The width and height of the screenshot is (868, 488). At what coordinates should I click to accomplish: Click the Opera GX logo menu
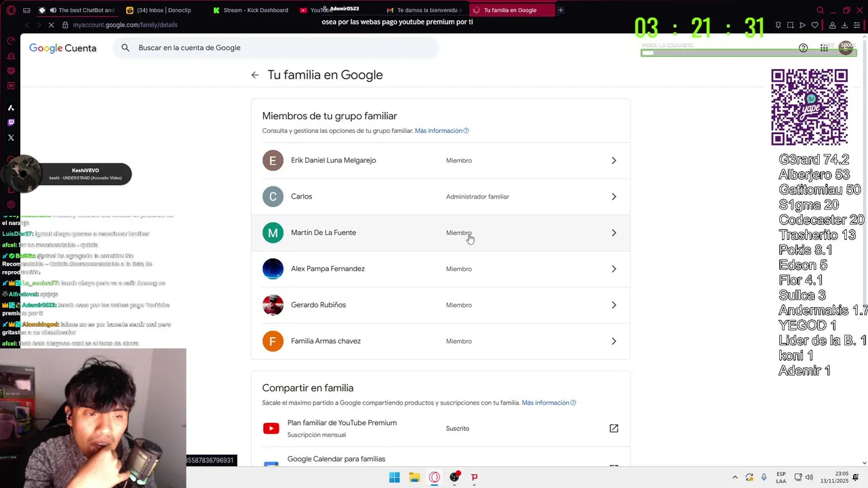[x=11, y=10]
